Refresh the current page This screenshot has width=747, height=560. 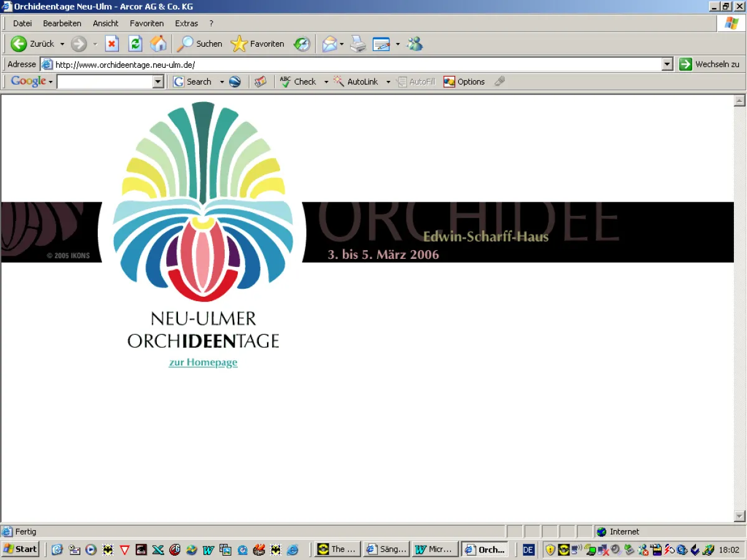(135, 44)
